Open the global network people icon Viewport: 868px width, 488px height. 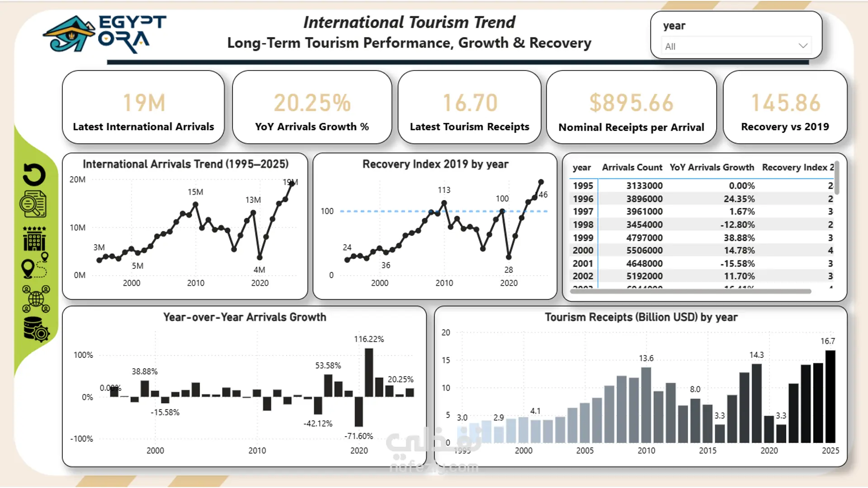click(x=36, y=299)
